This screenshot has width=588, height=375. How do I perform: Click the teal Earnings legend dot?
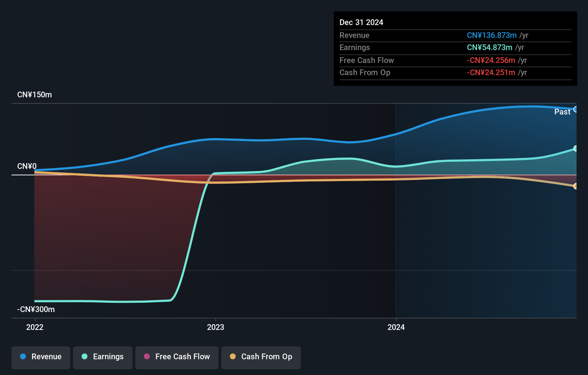(85, 356)
